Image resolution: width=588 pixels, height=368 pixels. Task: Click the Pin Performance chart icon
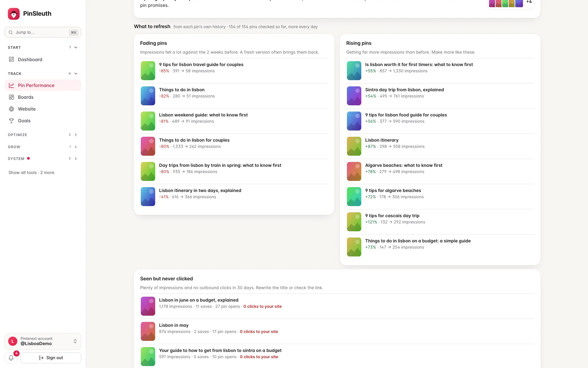[11, 85]
